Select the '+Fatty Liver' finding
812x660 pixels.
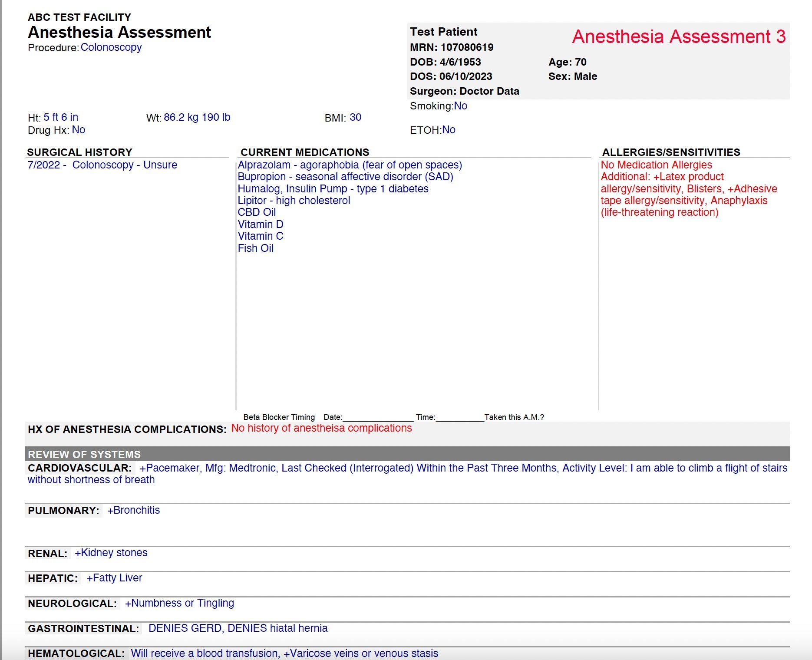coord(115,578)
